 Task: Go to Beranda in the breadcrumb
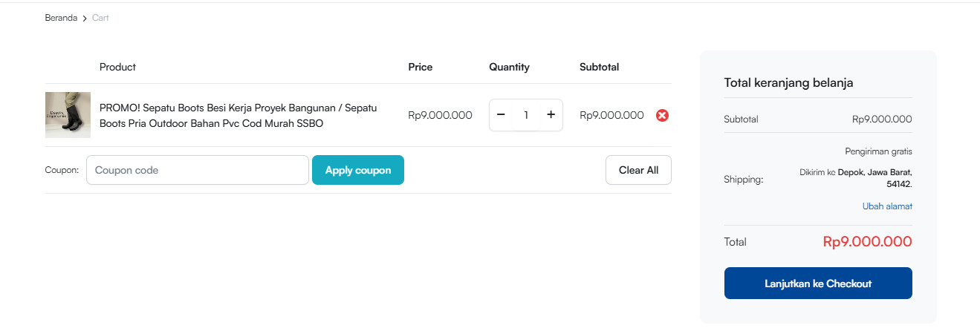tap(61, 18)
